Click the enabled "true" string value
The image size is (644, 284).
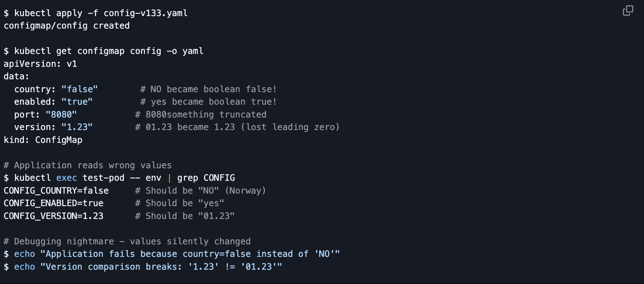click(77, 102)
